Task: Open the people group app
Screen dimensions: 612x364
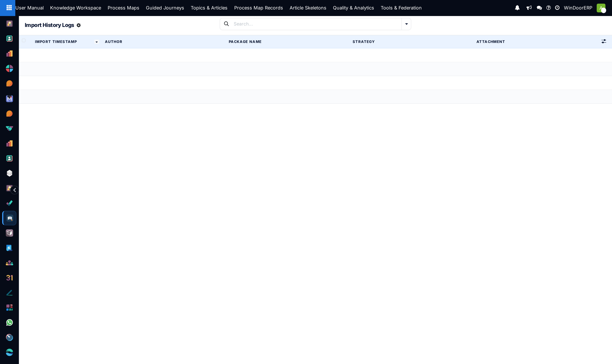Action: pyautogui.click(x=9, y=263)
